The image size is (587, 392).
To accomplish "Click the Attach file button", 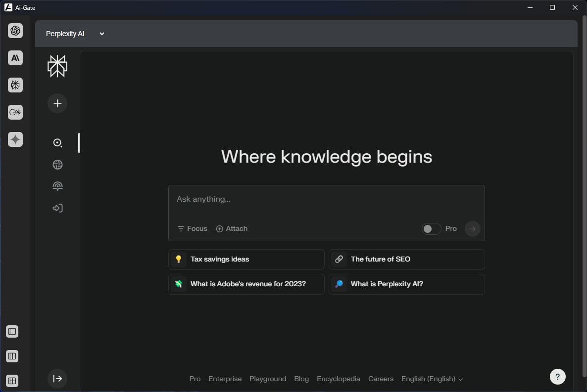I will [232, 228].
